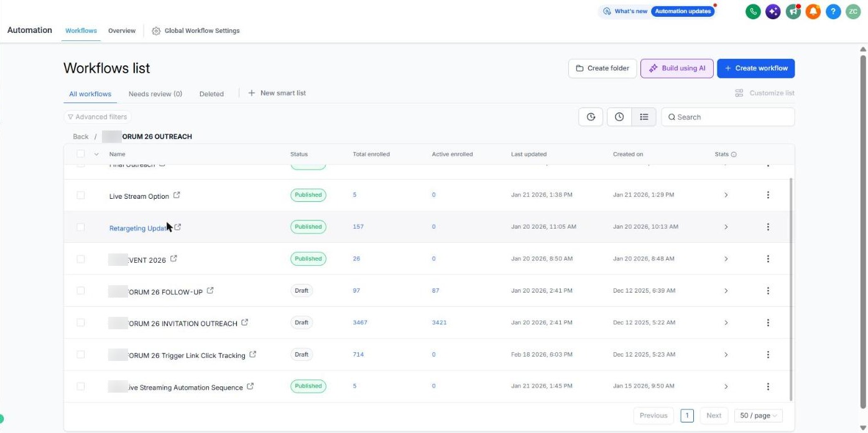Open the Customize list option
Image resolution: width=868 pixels, height=433 pixels.
(765, 93)
